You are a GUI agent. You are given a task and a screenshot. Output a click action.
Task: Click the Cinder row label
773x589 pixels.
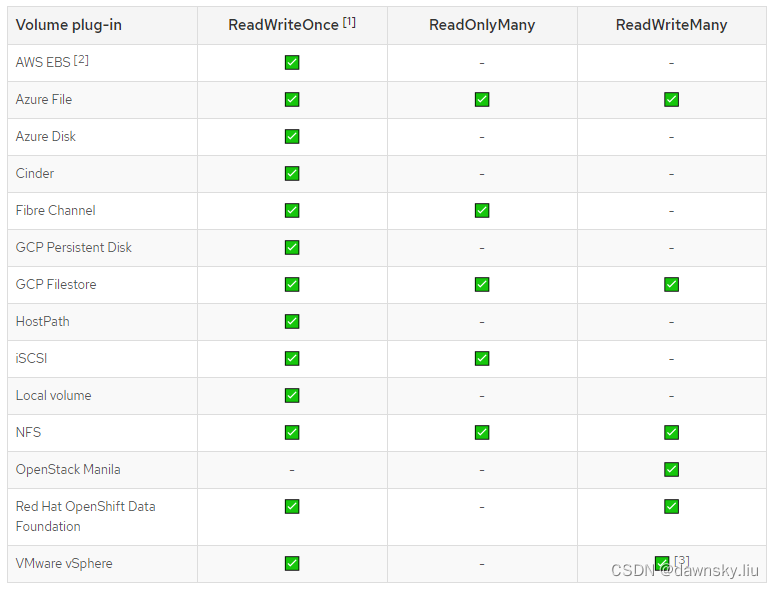pos(35,173)
